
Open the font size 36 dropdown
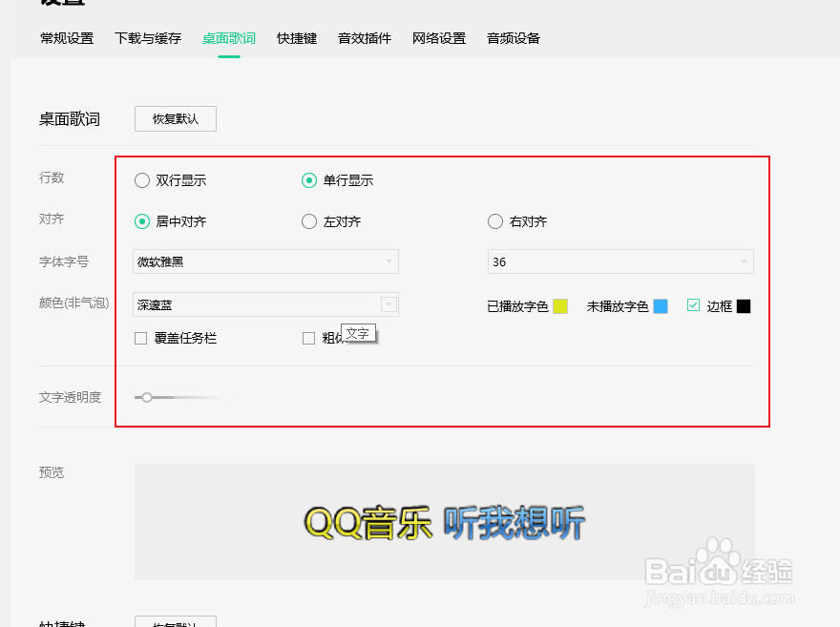620,261
